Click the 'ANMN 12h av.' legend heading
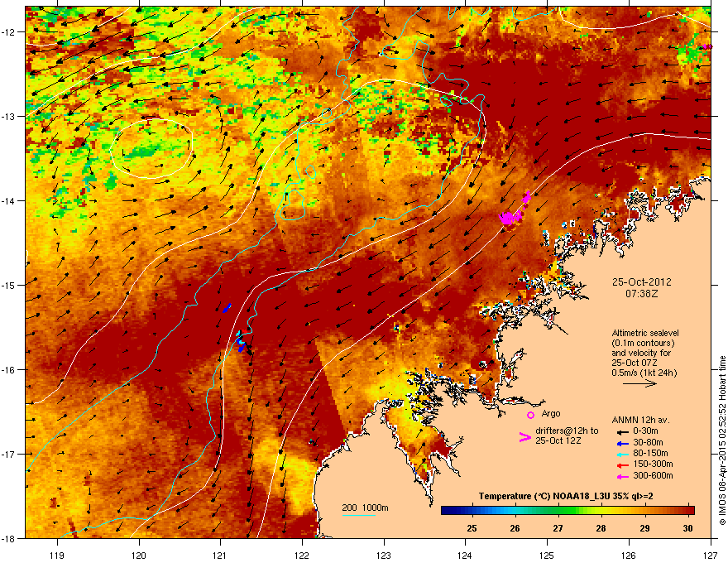Image resolution: width=728 pixels, height=563 pixels. click(640, 420)
